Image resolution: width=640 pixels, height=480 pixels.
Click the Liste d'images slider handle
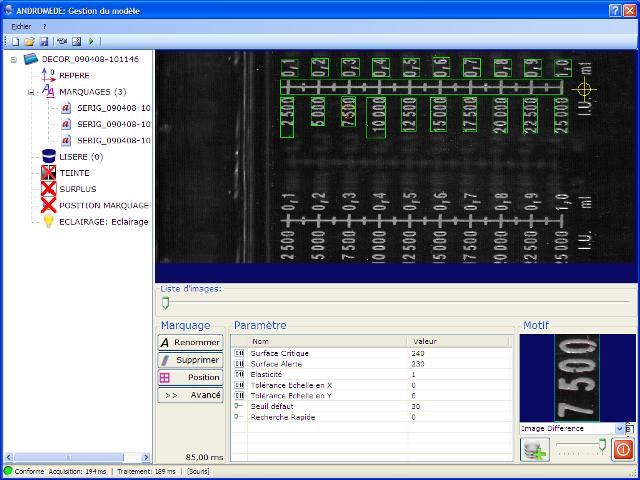click(166, 303)
